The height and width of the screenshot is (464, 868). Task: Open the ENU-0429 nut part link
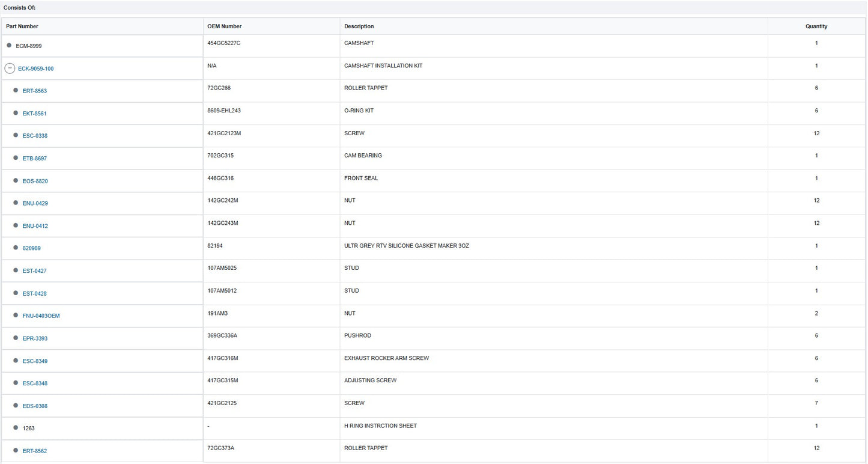[x=35, y=203]
